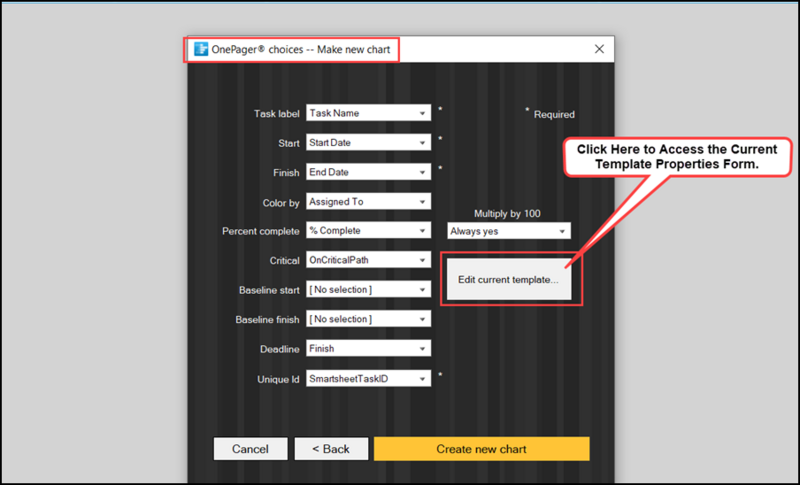Click the 'Baseline finish' label text
This screenshot has height=485, width=800.
267,320
